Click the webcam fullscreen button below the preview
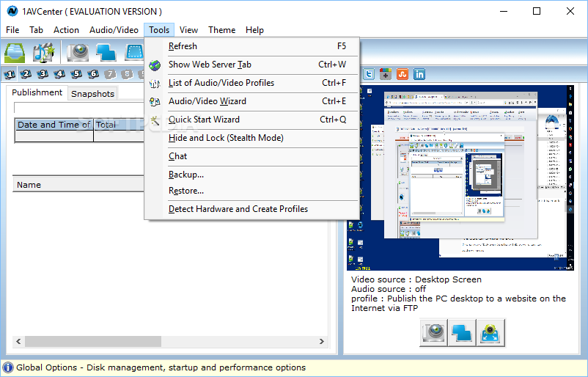588x377 pixels. point(490,333)
